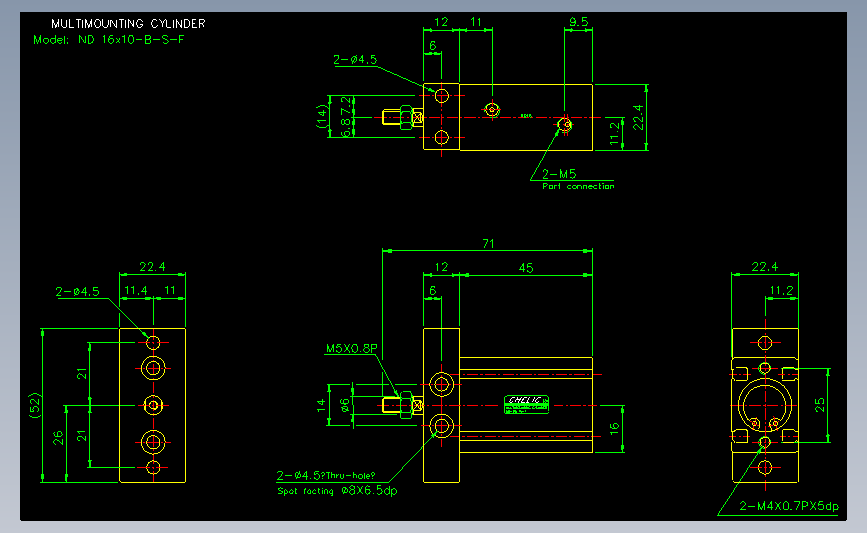Click the 2-ø4.5 callout in top view
Image resolution: width=867 pixels, height=533 pixels.
355,60
